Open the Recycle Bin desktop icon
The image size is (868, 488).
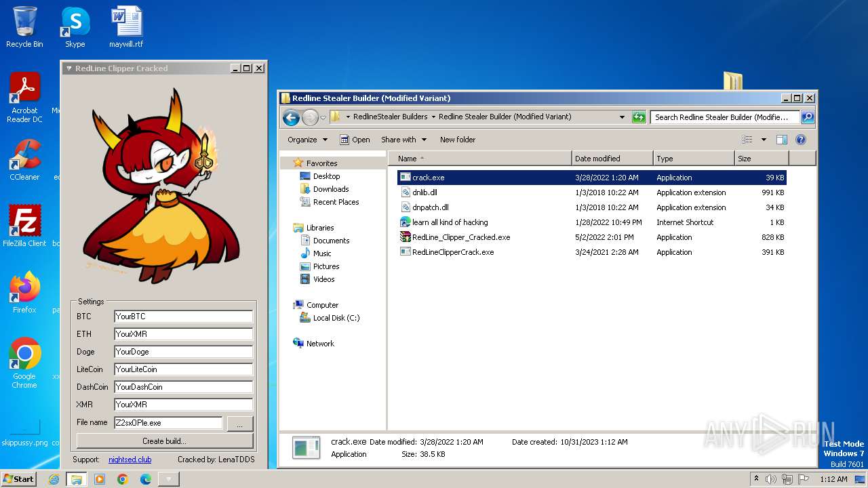click(24, 27)
